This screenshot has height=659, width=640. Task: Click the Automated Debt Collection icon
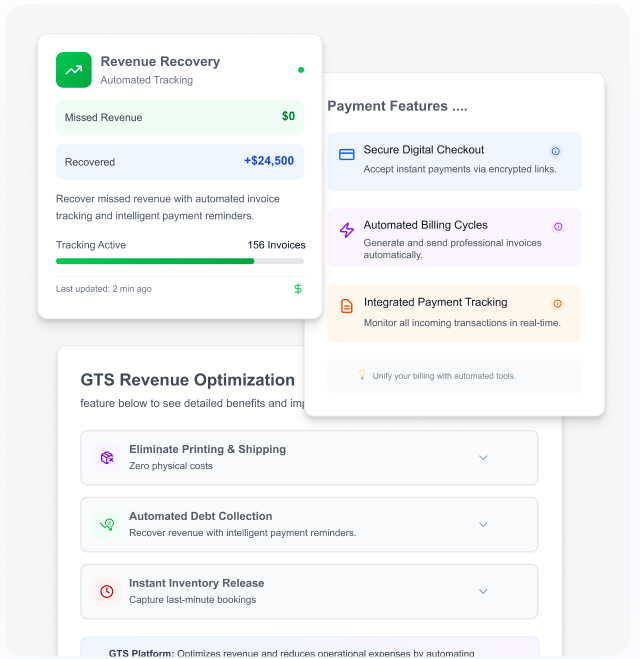click(x=106, y=524)
